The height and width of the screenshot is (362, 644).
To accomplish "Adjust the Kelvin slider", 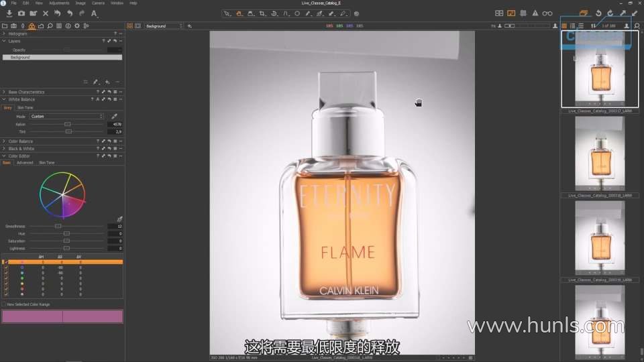I will click(x=67, y=124).
